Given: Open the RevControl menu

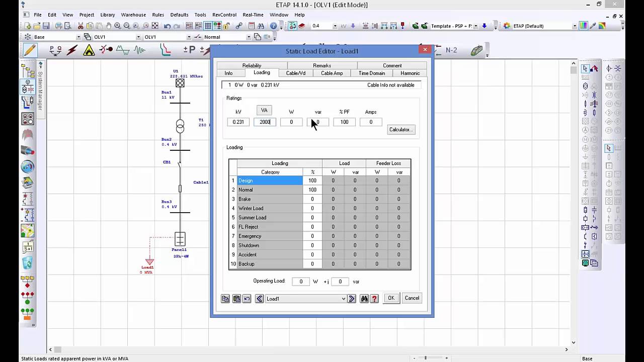Looking at the screenshot, I should (x=224, y=15).
